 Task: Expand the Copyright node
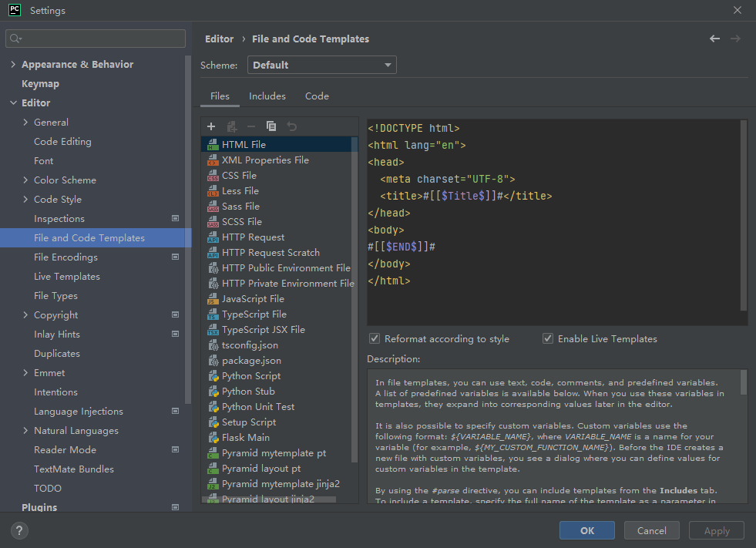pos(25,315)
